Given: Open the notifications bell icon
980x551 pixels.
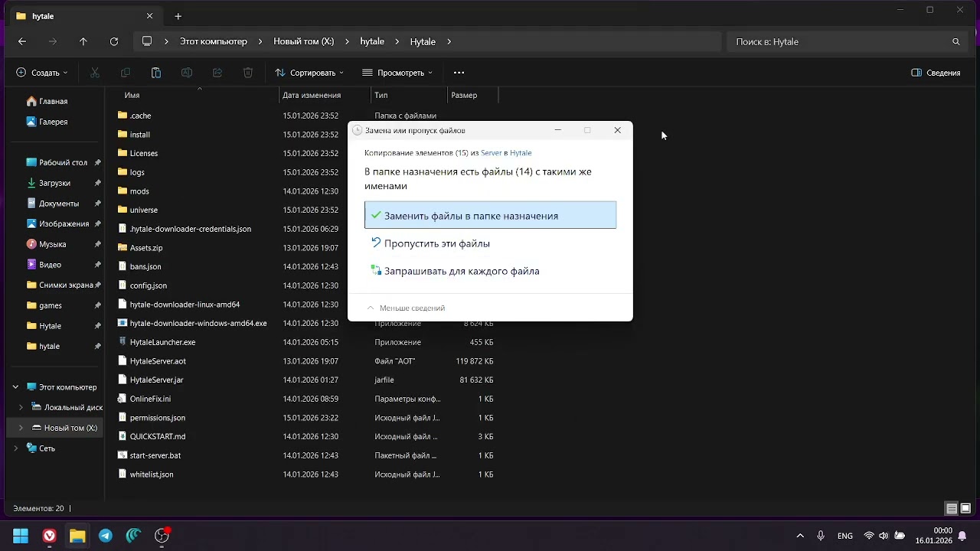Looking at the screenshot, I should tap(962, 536).
